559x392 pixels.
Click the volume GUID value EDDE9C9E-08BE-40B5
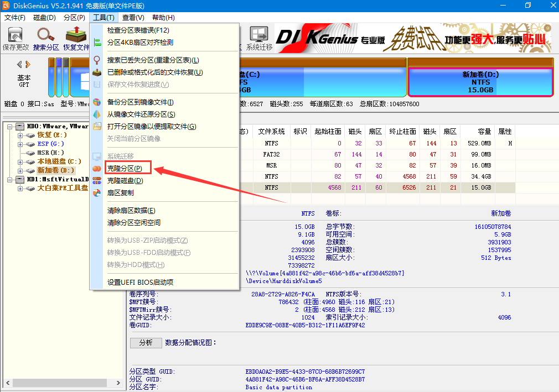(305, 325)
